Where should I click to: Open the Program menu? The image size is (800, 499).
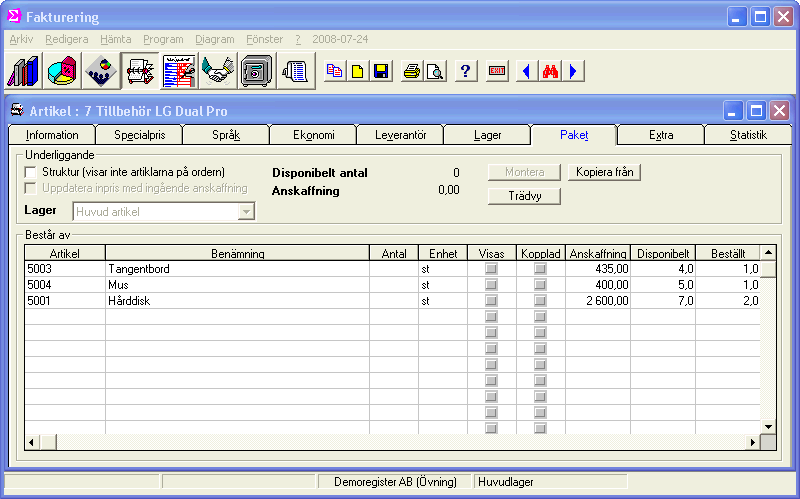[163, 38]
